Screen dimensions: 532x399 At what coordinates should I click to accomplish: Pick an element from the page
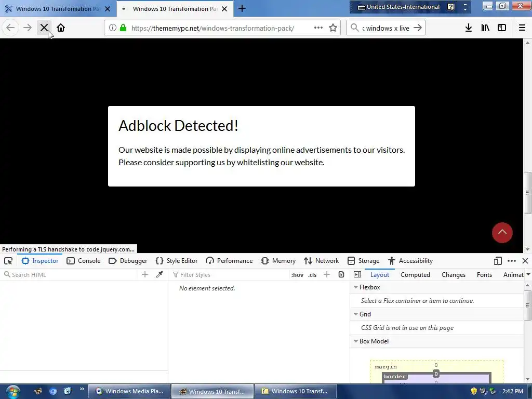(x=8, y=261)
